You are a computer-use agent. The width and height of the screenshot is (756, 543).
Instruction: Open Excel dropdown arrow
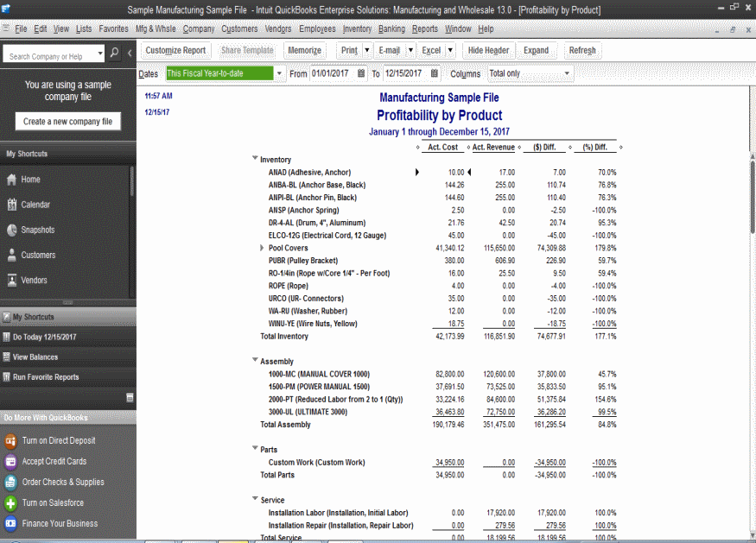click(450, 50)
